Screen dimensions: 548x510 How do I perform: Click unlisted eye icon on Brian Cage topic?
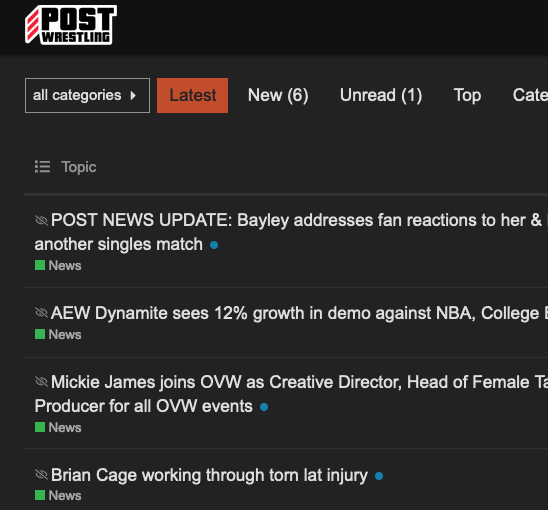click(x=41, y=474)
